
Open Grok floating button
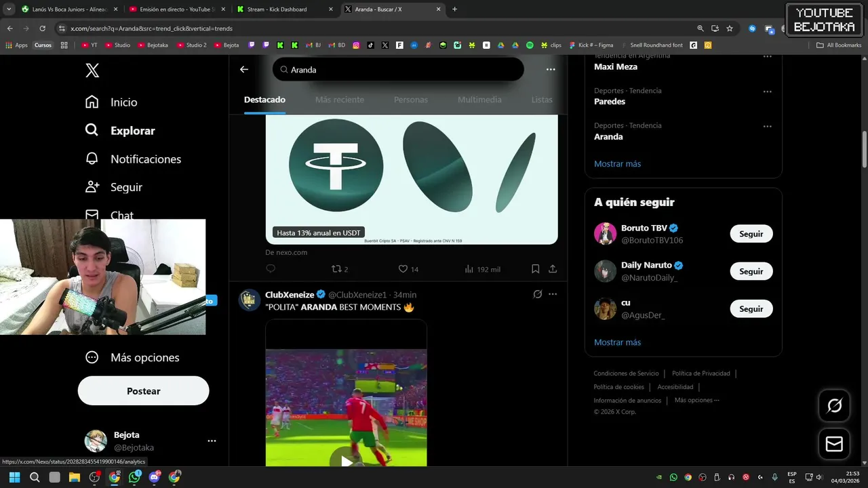tap(835, 406)
